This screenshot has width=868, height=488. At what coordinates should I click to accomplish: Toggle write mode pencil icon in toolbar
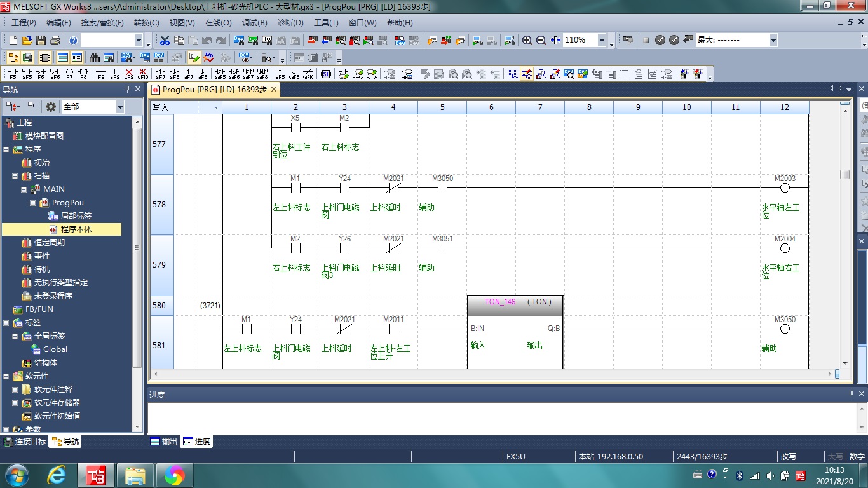click(x=194, y=57)
